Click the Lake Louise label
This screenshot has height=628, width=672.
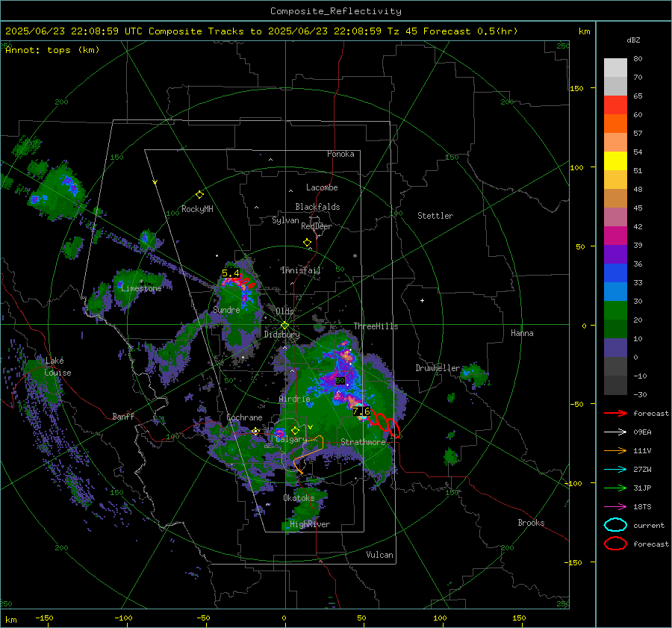click(x=57, y=367)
